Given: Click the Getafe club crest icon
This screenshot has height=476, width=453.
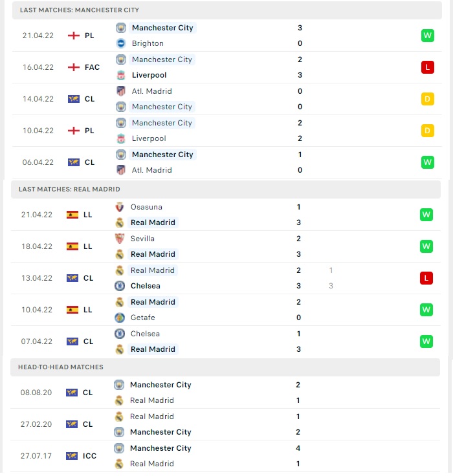Looking at the screenshot, I should [120, 318].
